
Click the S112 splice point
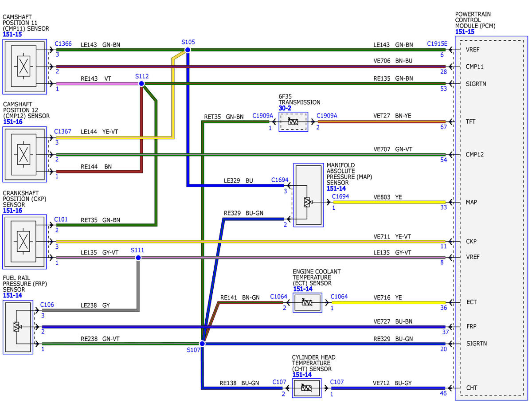[x=141, y=83]
